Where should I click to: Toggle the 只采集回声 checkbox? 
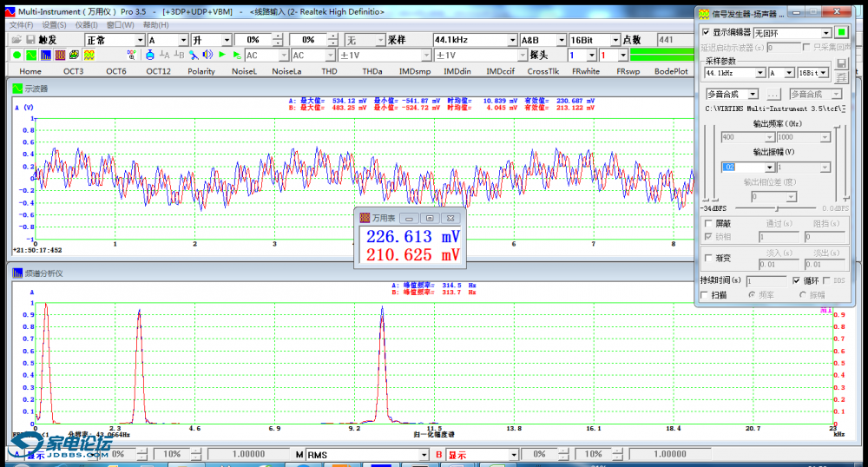806,48
